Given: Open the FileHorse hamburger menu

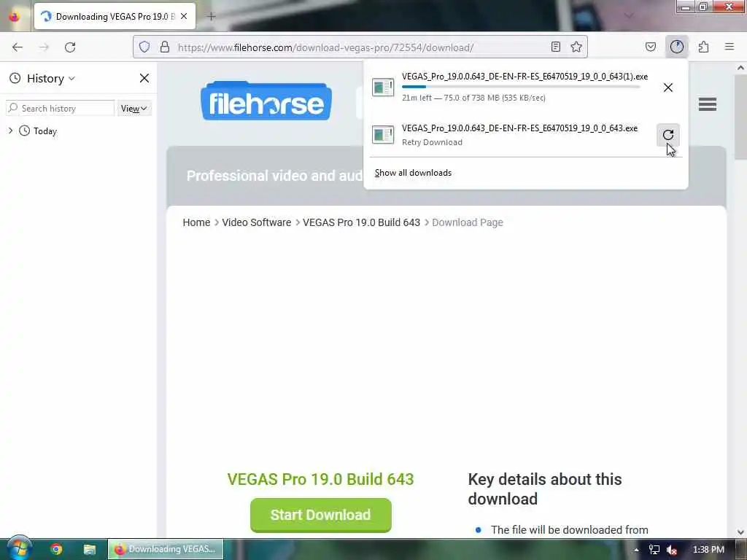Looking at the screenshot, I should coord(708,104).
